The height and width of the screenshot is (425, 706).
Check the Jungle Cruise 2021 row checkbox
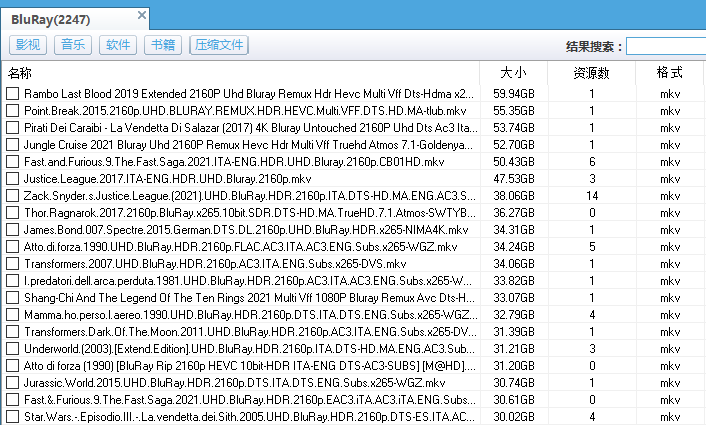pos(13,145)
